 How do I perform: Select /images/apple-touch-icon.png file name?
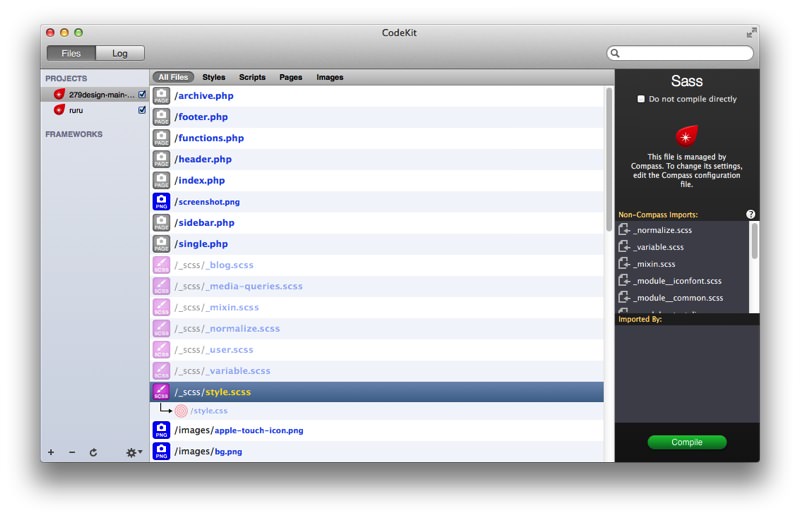coord(239,430)
